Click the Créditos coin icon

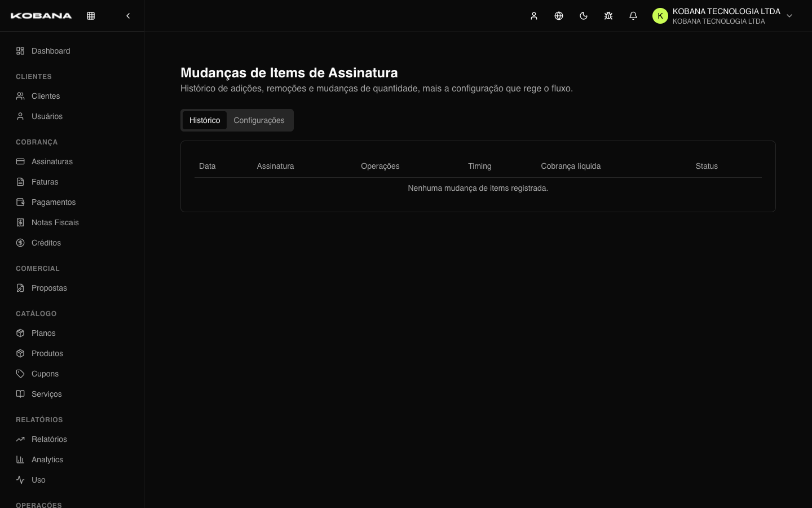tap(20, 243)
